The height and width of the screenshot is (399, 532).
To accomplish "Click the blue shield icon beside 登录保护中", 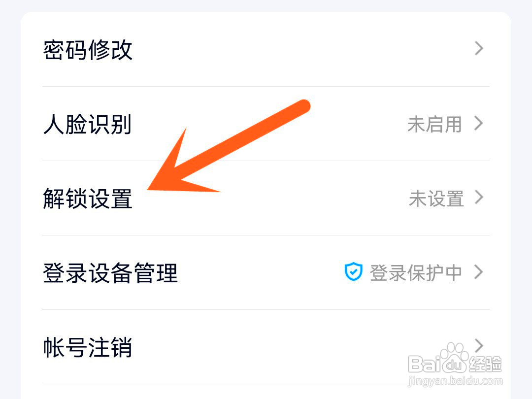I will click(x=353, y=272).
